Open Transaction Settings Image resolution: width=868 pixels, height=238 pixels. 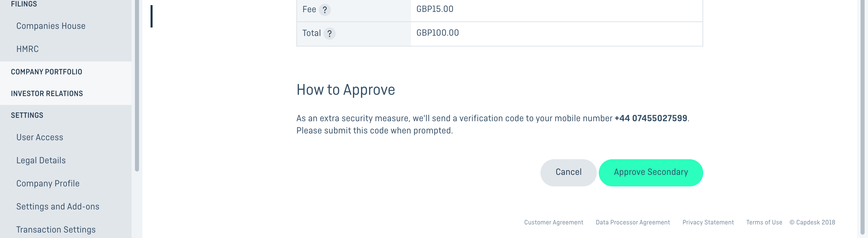pos(56,230)
